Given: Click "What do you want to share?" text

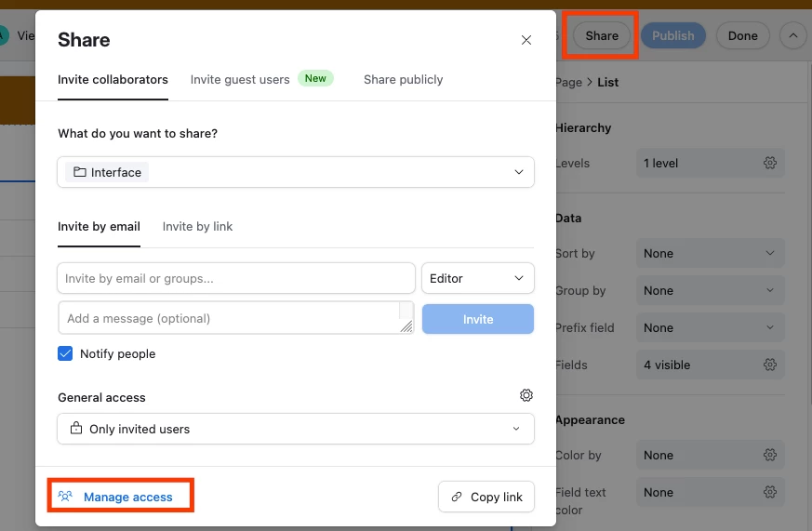Looking at the screenshot, I should pos(138,133).
